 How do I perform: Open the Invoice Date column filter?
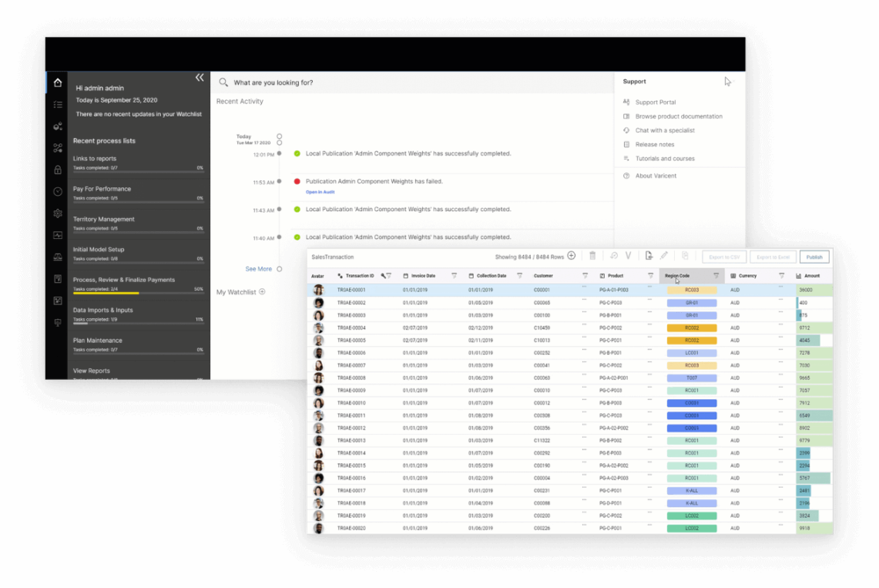[x=454, y=276]
